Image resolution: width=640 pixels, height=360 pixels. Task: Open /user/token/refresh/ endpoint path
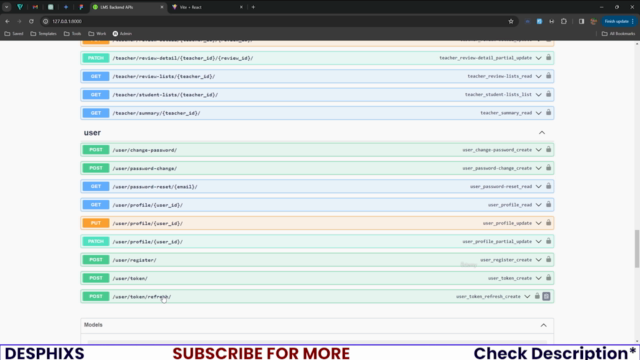[142, 297]
